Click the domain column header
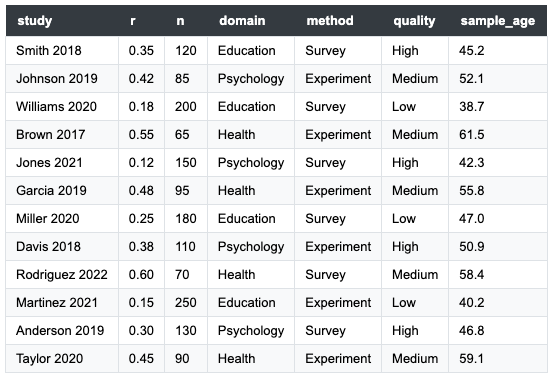Image resolution: width=552 pixels, height=378 pixels. coord(251,21)
